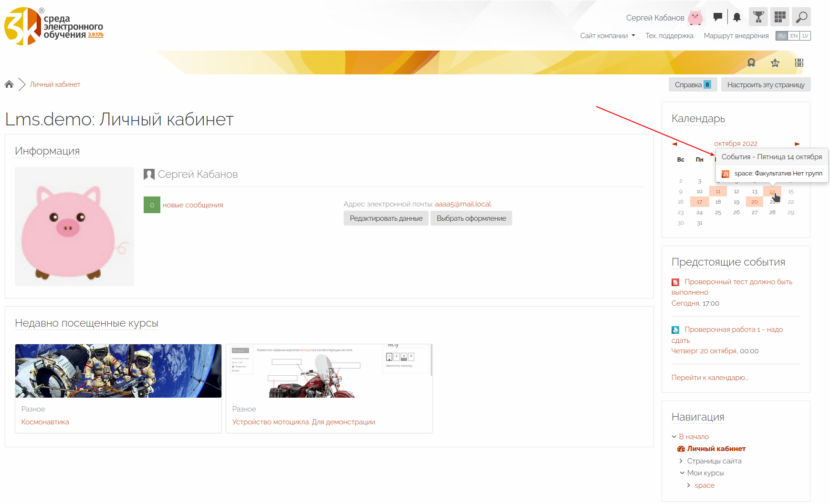The height and width of the screenshot is (504, 830).
Task: Click the Редактировать данные button
Action: pyautogui.click(x=386, y=218)
